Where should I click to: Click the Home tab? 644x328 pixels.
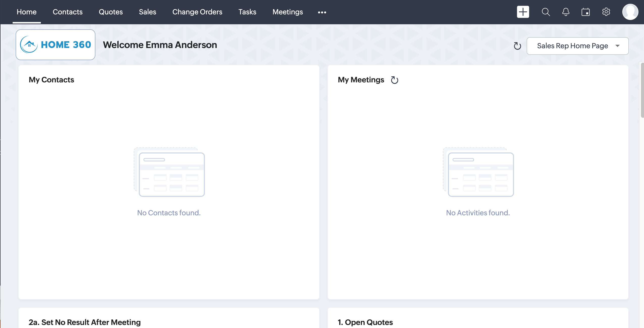26,12
